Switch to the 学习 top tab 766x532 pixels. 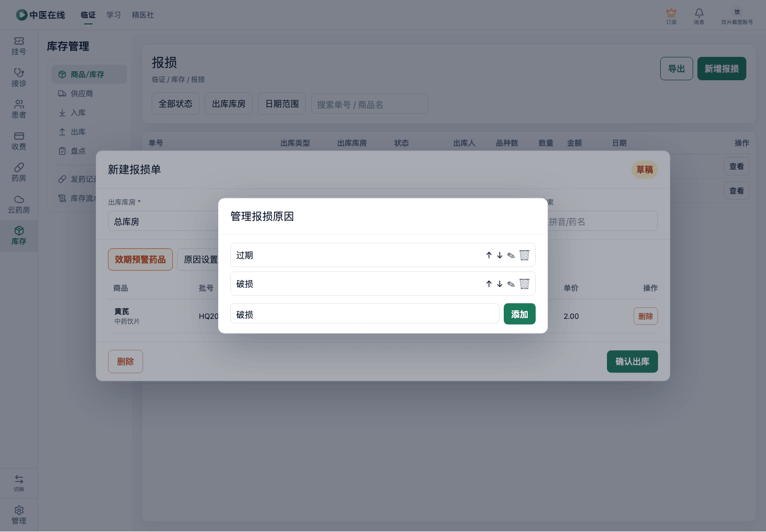tap(114, 15)
